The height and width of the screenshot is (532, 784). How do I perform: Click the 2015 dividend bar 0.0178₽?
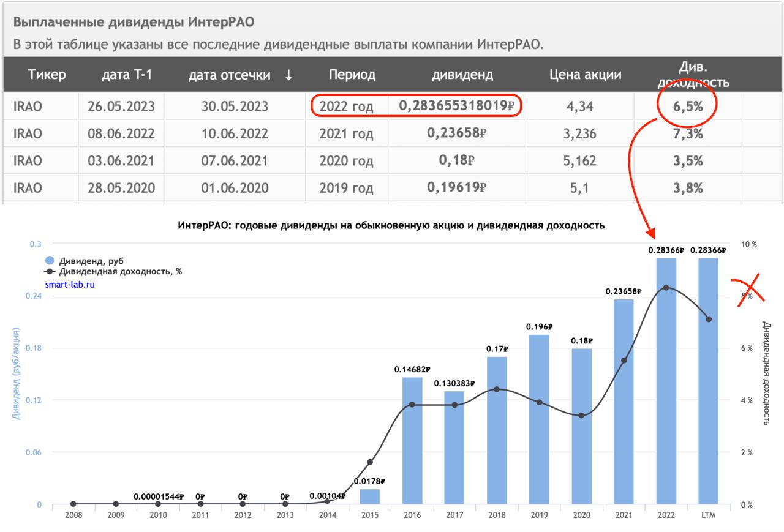pos(370,497)
